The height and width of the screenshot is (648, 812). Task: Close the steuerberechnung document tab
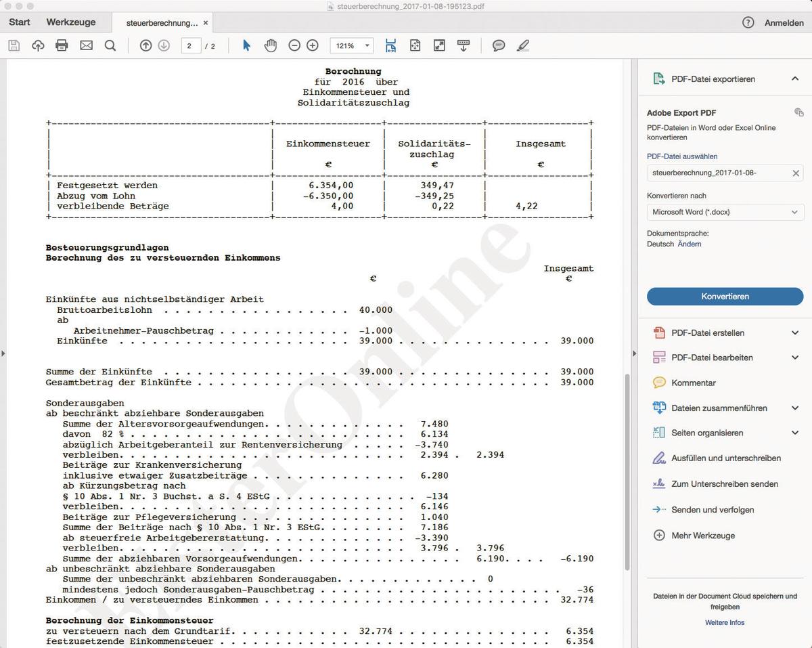[206, 23]
